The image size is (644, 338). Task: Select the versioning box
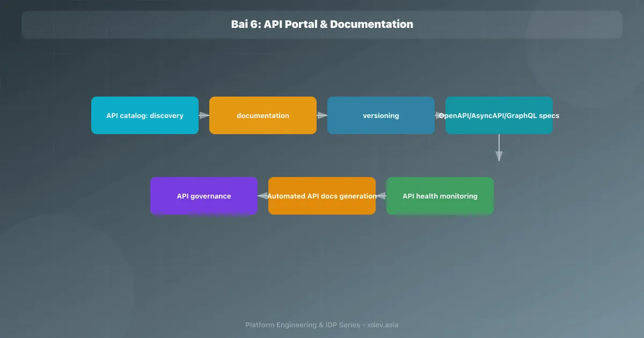coord(381,115)
